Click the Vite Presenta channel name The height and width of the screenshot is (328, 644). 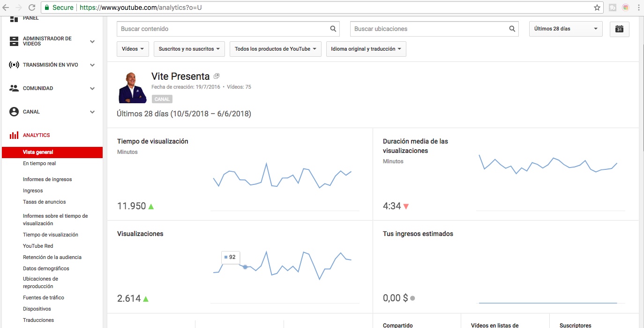(x=180, y=76)
